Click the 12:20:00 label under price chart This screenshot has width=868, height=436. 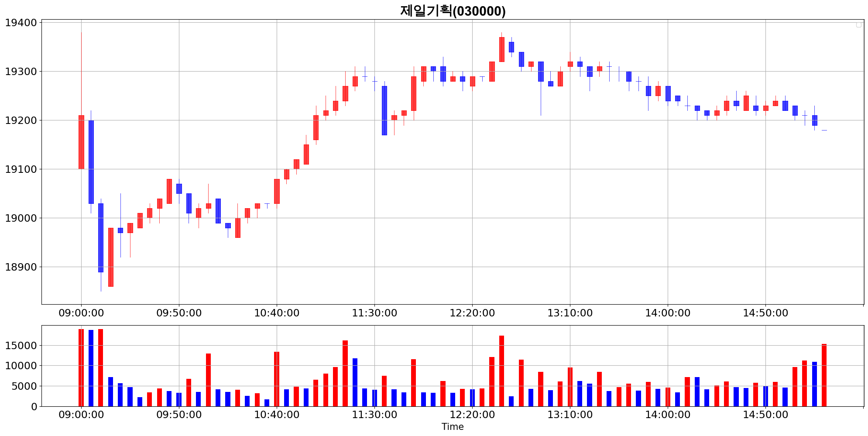point(472,313)
